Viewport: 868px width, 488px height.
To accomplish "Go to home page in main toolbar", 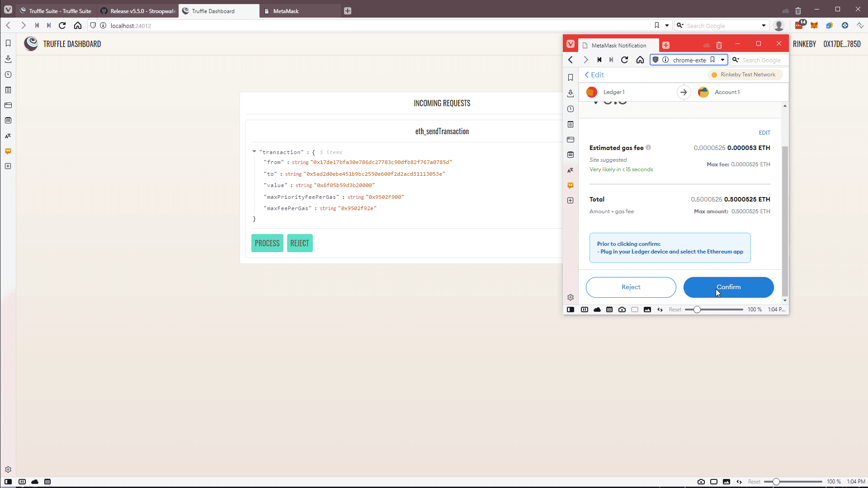I will coord(78,26).
